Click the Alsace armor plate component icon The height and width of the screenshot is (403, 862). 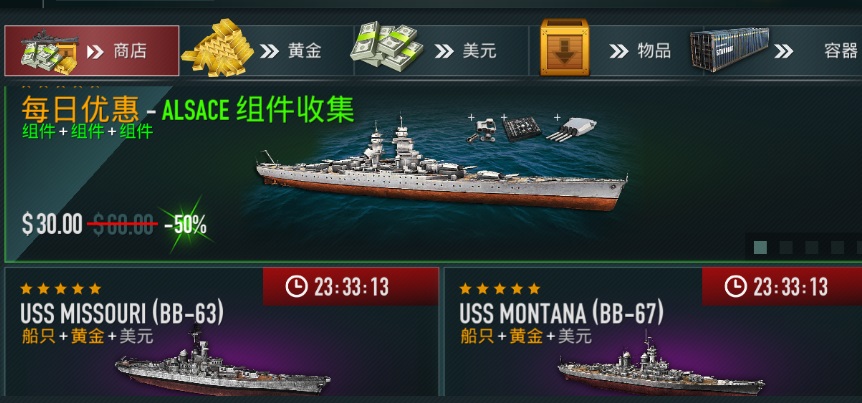[521, 130]
